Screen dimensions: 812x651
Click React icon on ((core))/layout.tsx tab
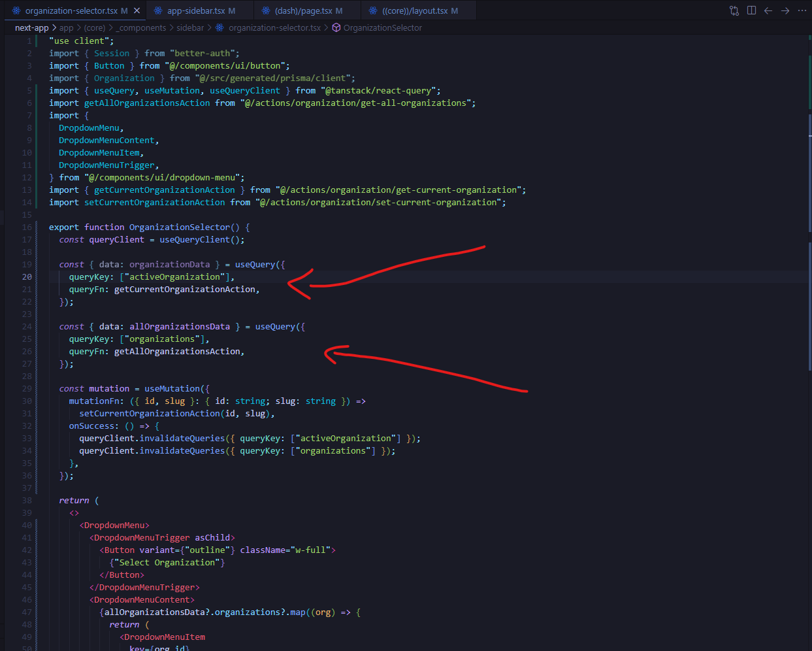373,10
